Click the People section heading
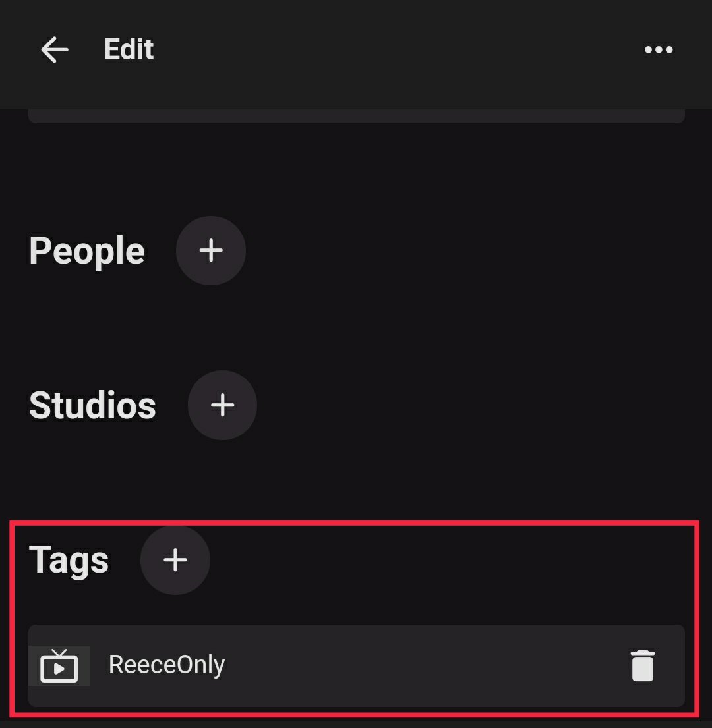Screen dimensions: 712x728 click(87, 251)
